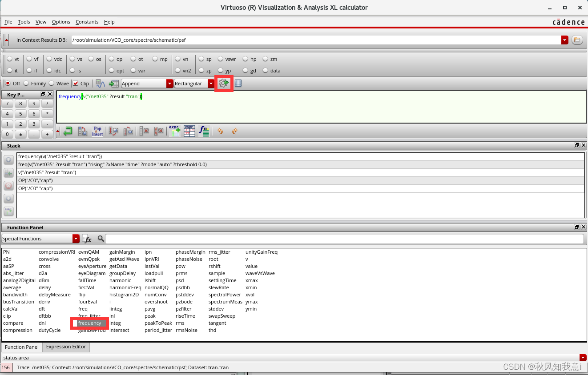The width and height of the screenshot is (588, 375).
Task: Select the it radio button
Action: tap(10, 70)
